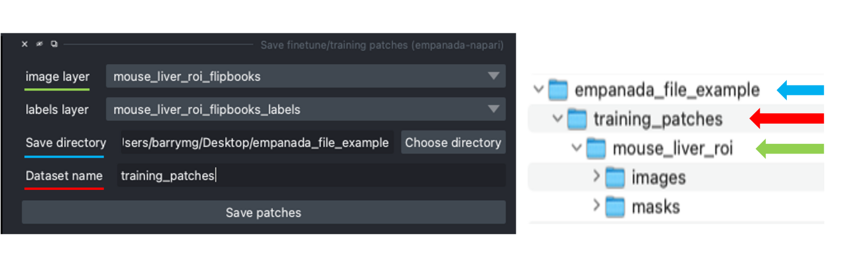Click the images folder icon

(615, 178)
